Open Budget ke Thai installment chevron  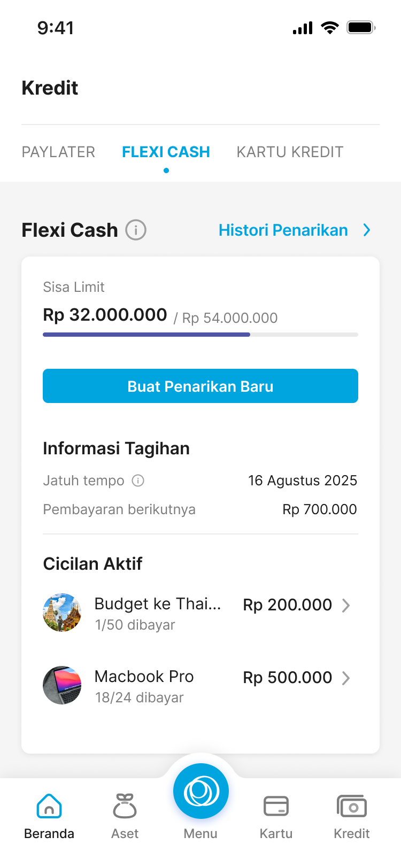click(x=346, y=606)
